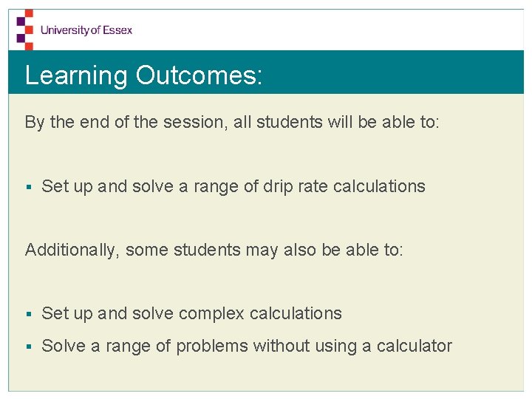
Task: Click the word "Learning" in the title
Action: pyautogui.click(x=76, y=75)
